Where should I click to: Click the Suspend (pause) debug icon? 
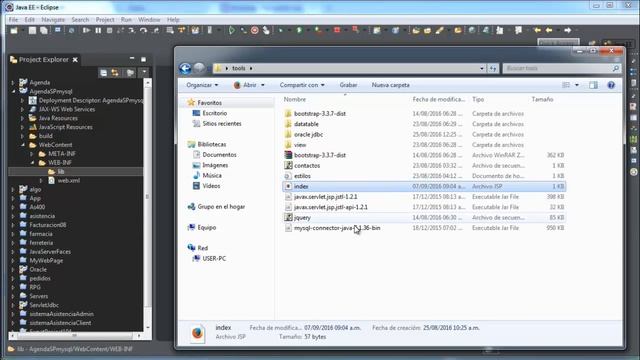pyautogui.click(x=98, y=31)
